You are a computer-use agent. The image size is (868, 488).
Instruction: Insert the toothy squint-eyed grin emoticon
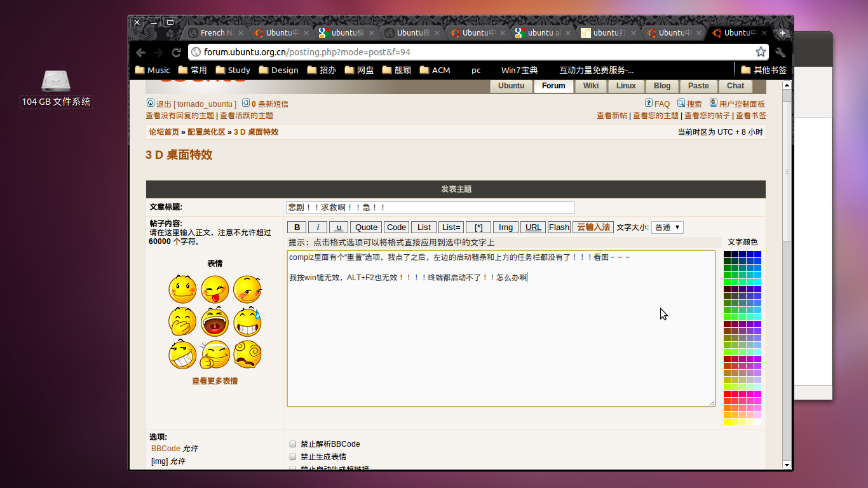pyautogui.click(x=182, y=355)
